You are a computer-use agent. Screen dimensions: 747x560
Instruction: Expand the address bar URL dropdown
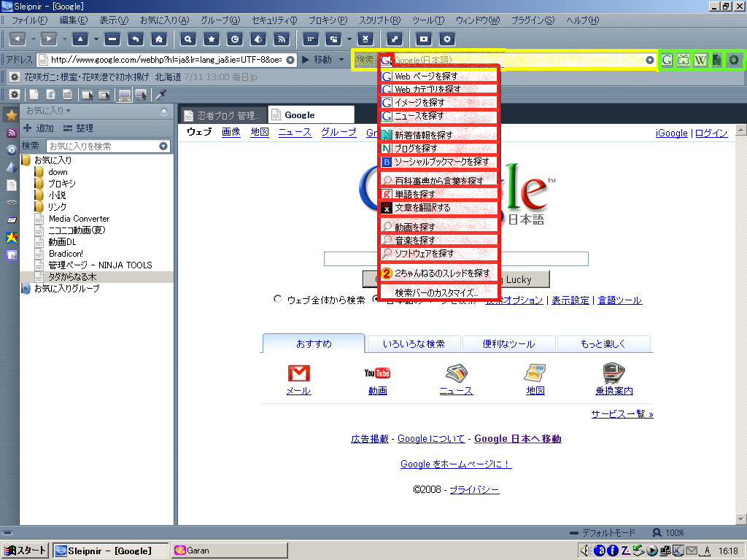[290, 60]
